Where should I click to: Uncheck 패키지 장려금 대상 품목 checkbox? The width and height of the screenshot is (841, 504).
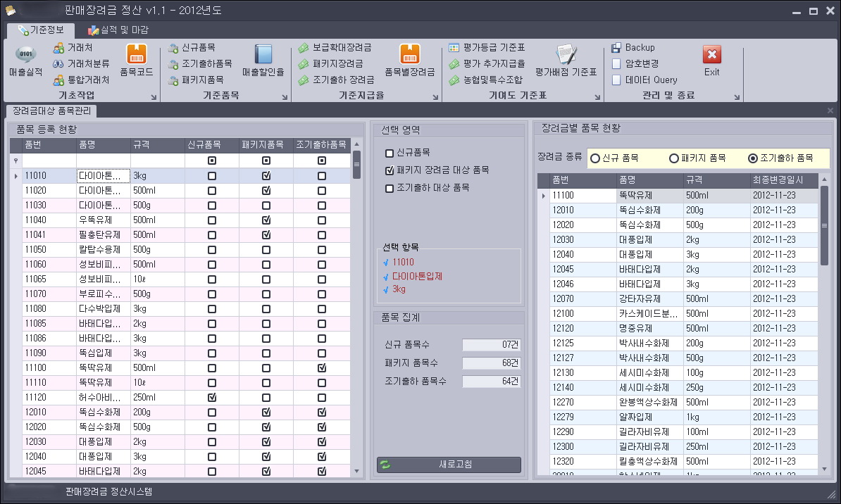coord(390,170)
